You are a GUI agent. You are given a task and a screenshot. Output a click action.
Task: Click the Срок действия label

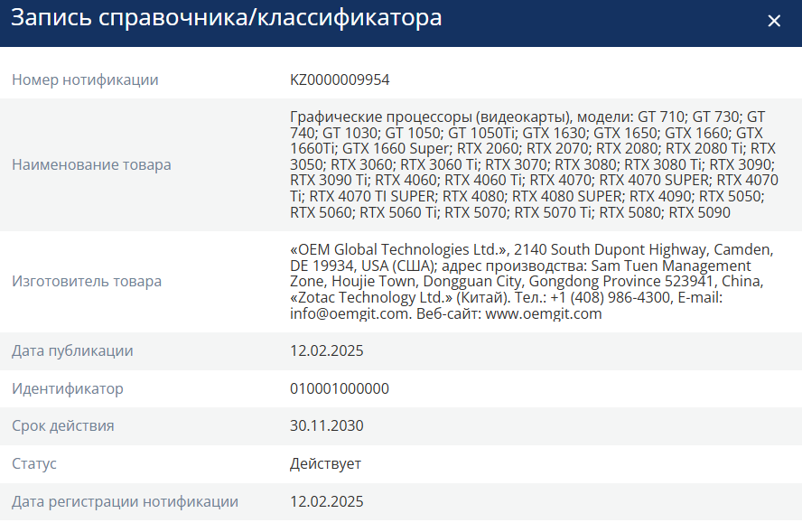[x=63, y=426]
